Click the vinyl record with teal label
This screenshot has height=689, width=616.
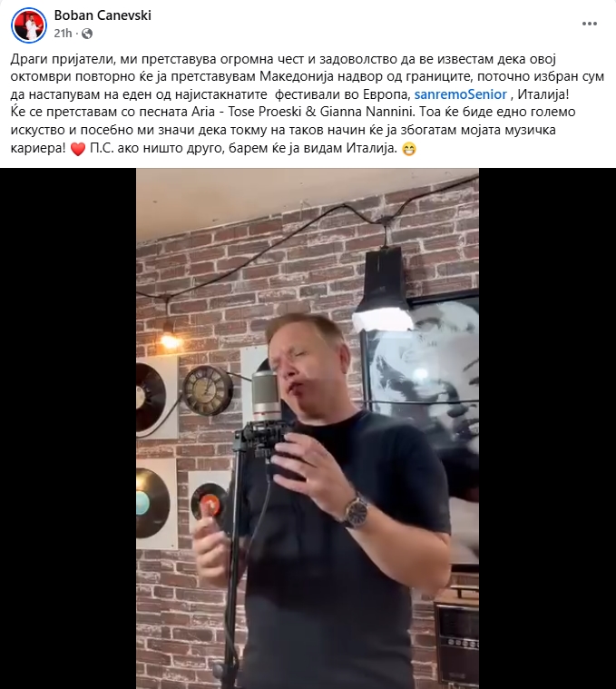[152, 504]
